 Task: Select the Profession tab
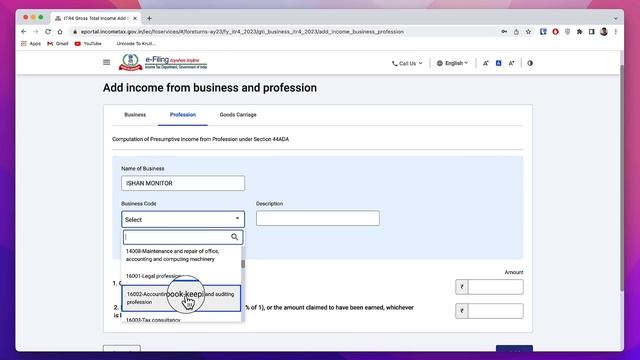coord(183,115)
